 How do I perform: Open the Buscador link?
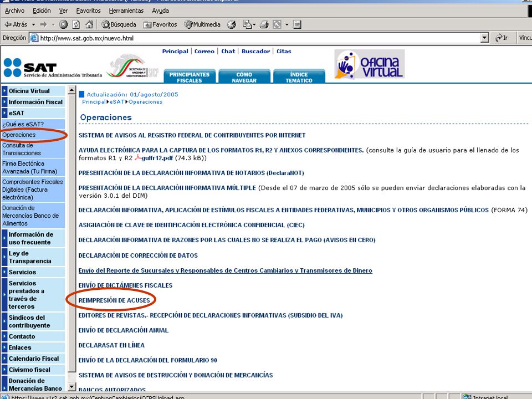(256, 51)
